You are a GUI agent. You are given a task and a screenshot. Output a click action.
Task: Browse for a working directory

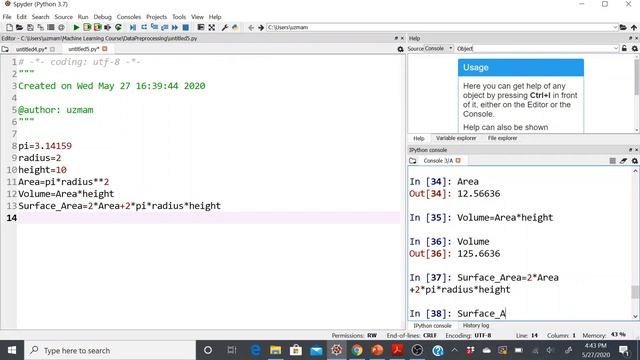point(623,27)
